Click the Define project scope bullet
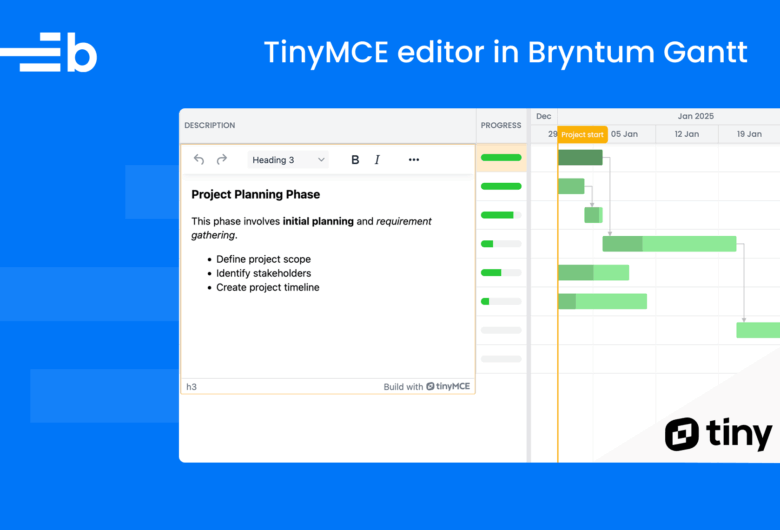This screenshot has height=530, width=780. point(263,259)
